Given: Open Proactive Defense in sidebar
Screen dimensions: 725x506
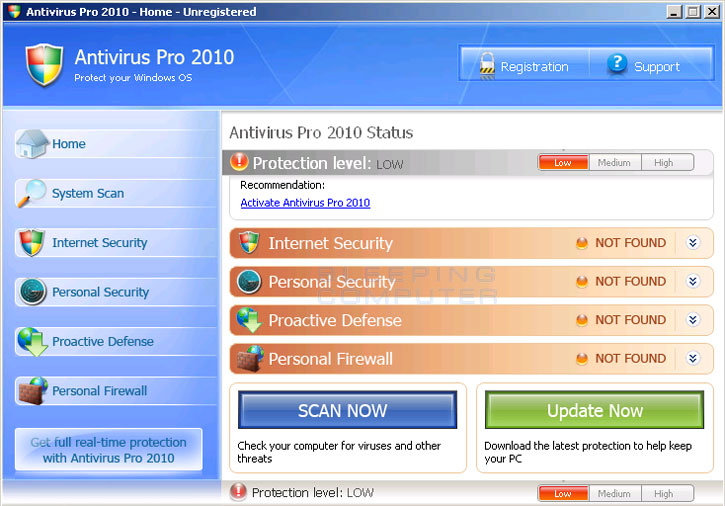Looking at the screenshot, I should (116, 341).
